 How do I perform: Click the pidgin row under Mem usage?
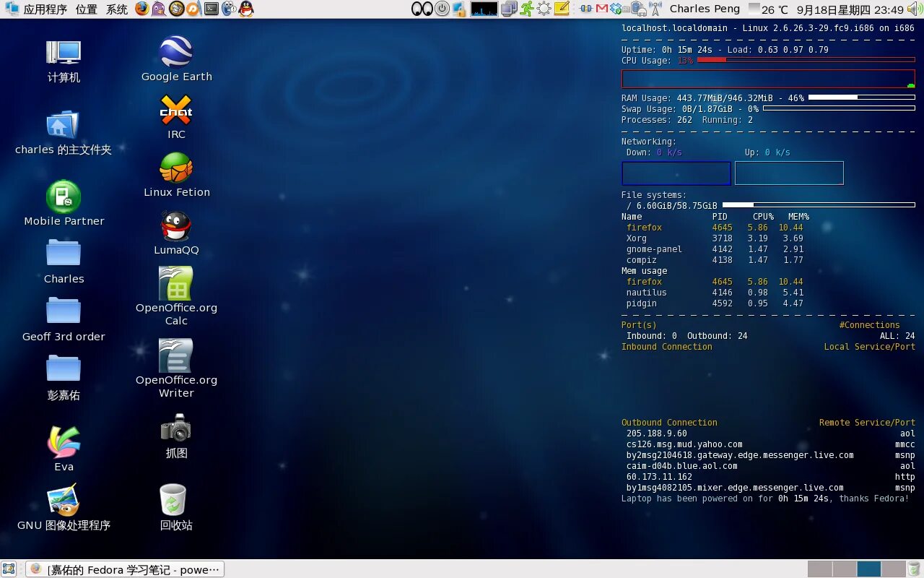(715, 303)
